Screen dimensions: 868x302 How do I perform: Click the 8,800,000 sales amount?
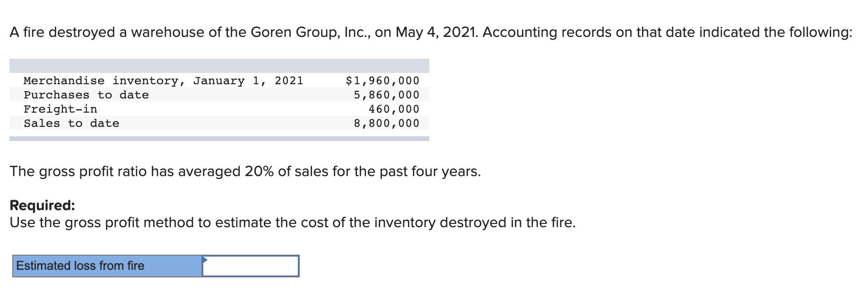[386, 123]
